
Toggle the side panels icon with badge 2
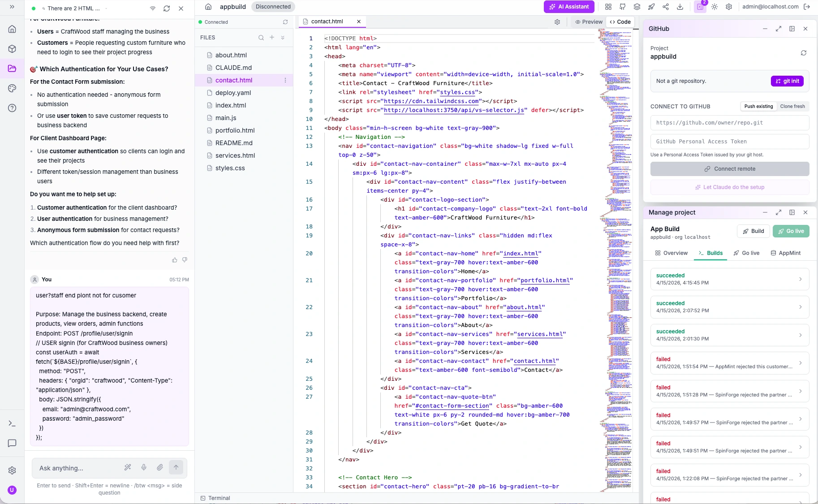700,7
